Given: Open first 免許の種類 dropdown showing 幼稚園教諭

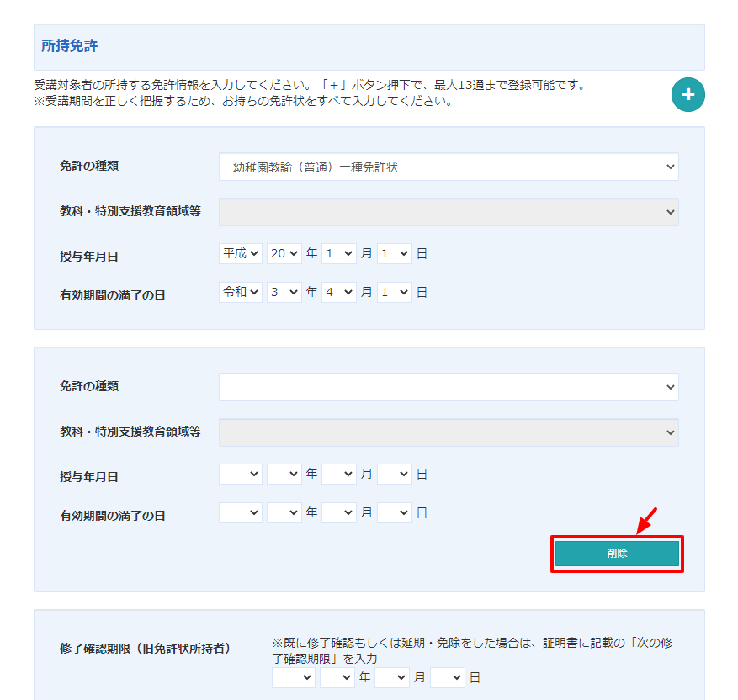Looking at the screenshot, I should point(449,167).
